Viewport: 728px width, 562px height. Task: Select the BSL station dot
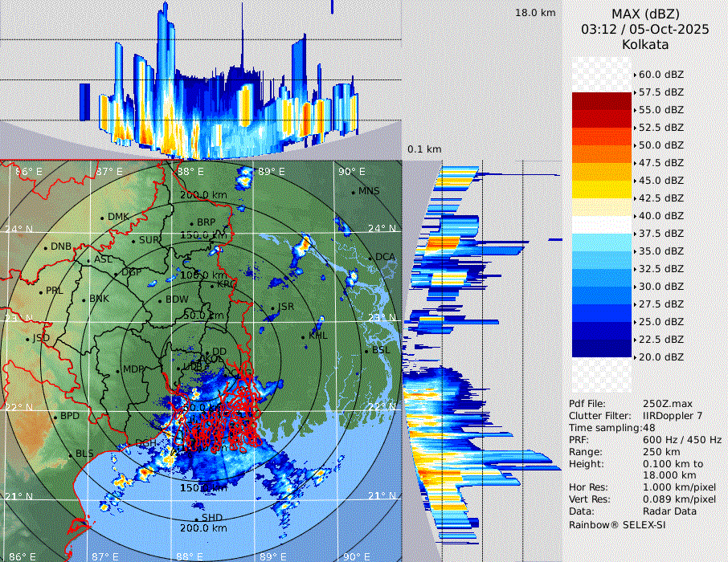click(366, 351)
